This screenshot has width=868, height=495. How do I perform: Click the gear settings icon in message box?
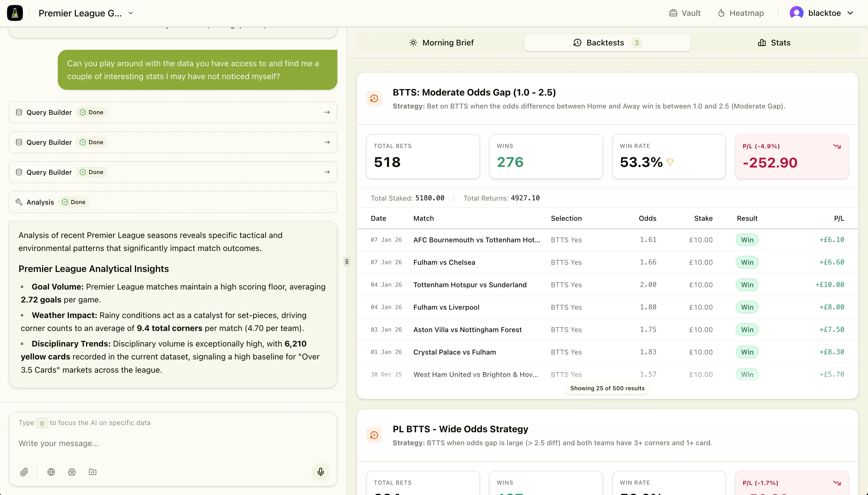pyautogui.click(x=72, y=471)
